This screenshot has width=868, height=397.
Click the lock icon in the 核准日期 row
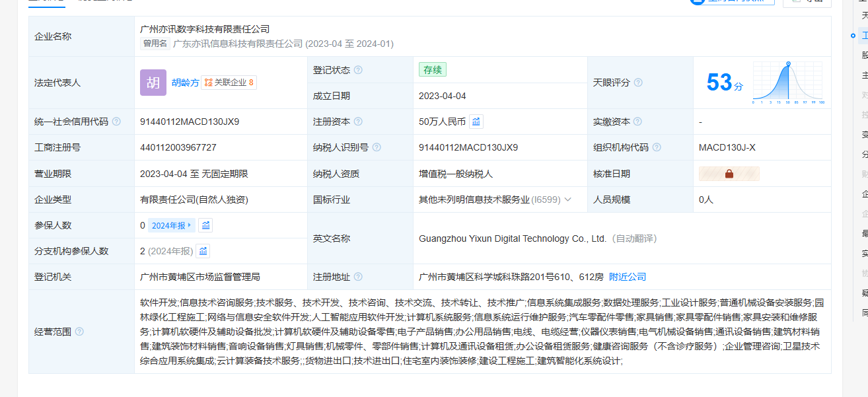[x=729, y=174]
